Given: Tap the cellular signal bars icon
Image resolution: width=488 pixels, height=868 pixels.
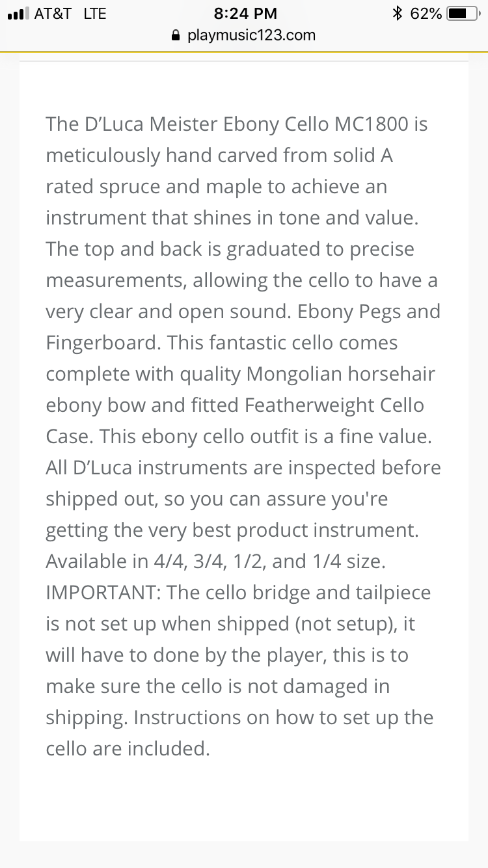Looking at the screenshot, I should tap(18, 14).
